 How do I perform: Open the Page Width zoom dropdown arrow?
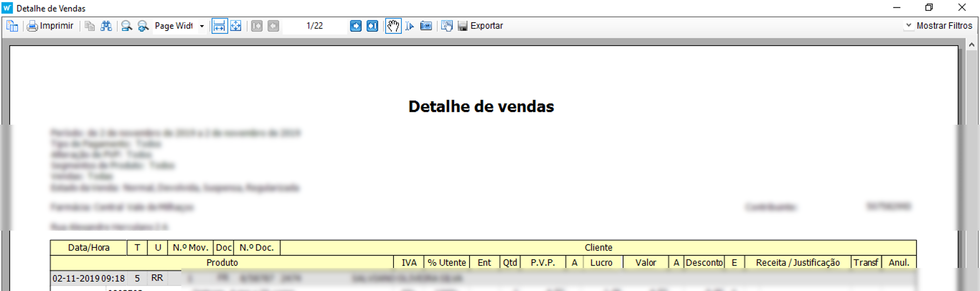coord(202,26)
